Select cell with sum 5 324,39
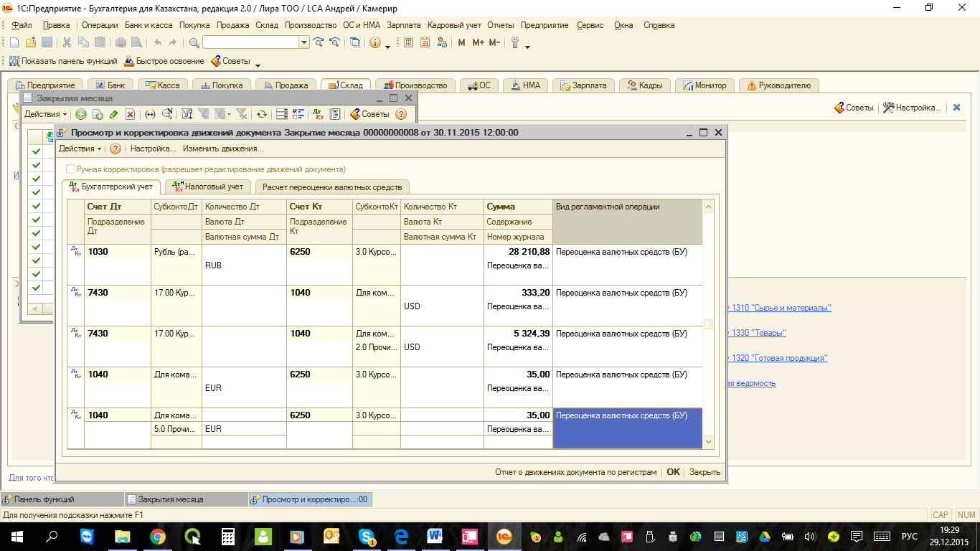The image size is (980, 551). 518,334
